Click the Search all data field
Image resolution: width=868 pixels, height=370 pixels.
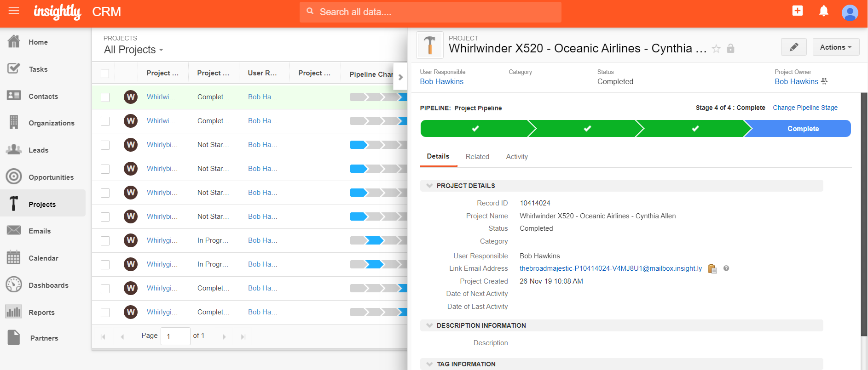point(430,12)
